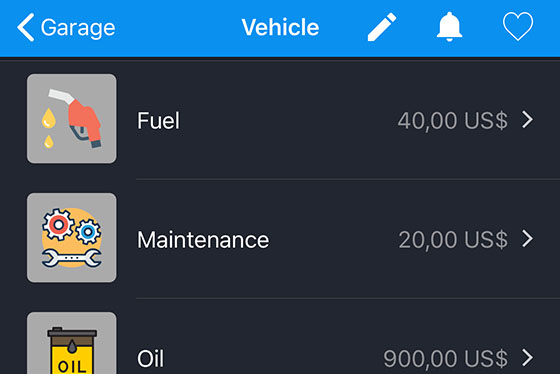Tap the Vehicle title in header

(280, 27)
